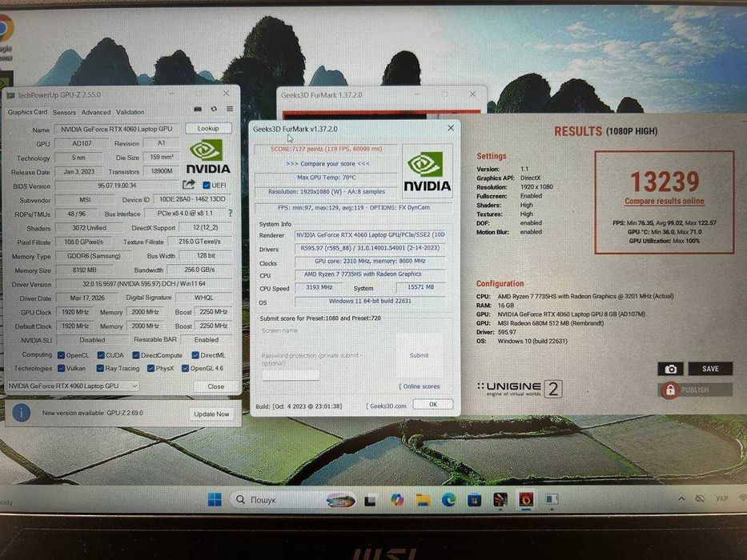Click the FurMark Renderer field
Viewport: 747px width, 560px height.
(x=370, y=234)
